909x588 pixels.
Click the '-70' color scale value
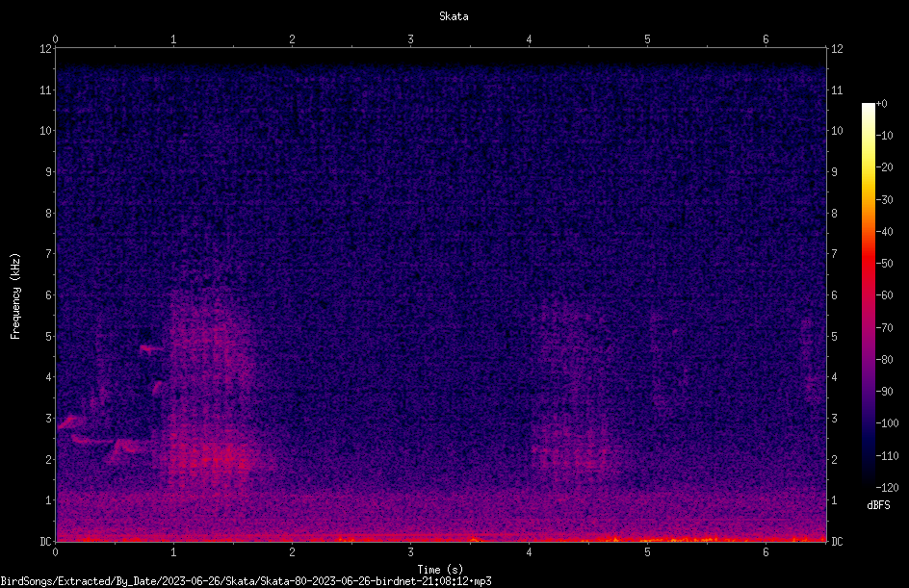(x=885, y=328)
